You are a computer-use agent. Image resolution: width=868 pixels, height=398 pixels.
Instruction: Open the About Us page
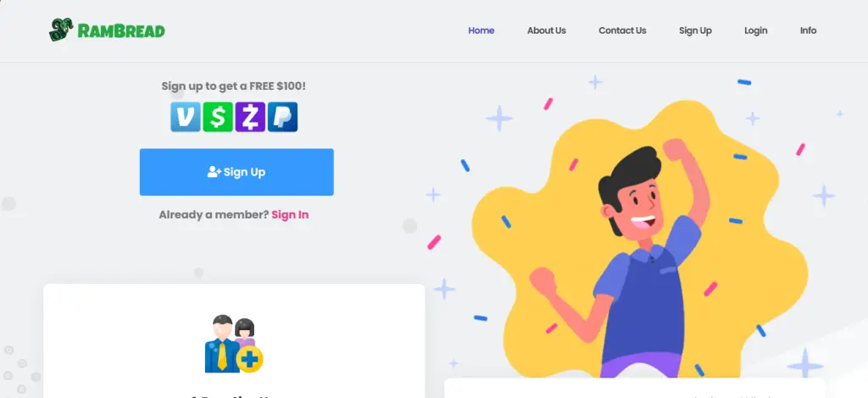point(547,30)
